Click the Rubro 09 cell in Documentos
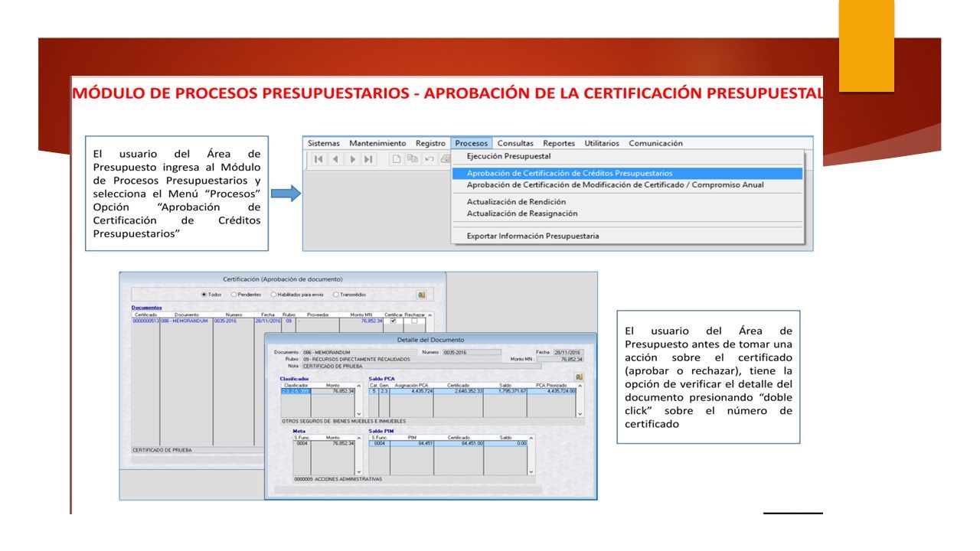 pos(289,321)
